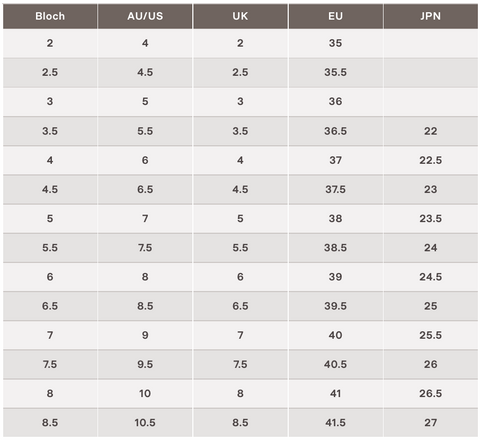Click the AU/US column header
480x440 pixels.
(x=145, y=16)
